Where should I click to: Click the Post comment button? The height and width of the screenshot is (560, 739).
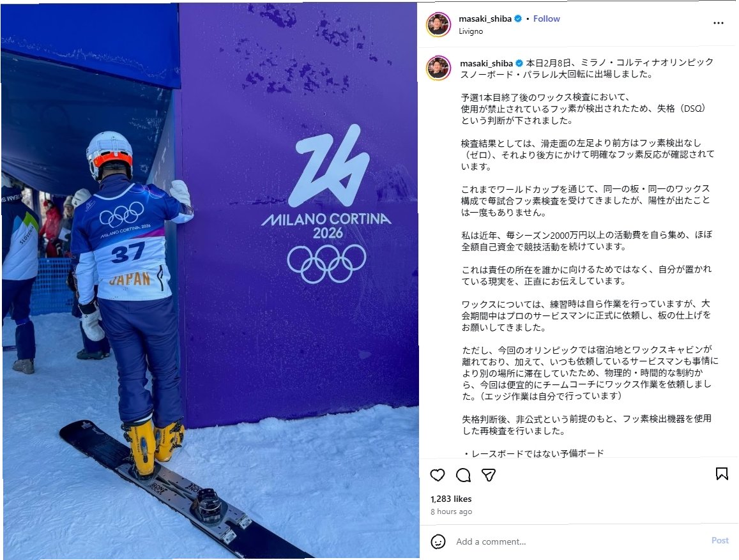[x=720, y=541]
